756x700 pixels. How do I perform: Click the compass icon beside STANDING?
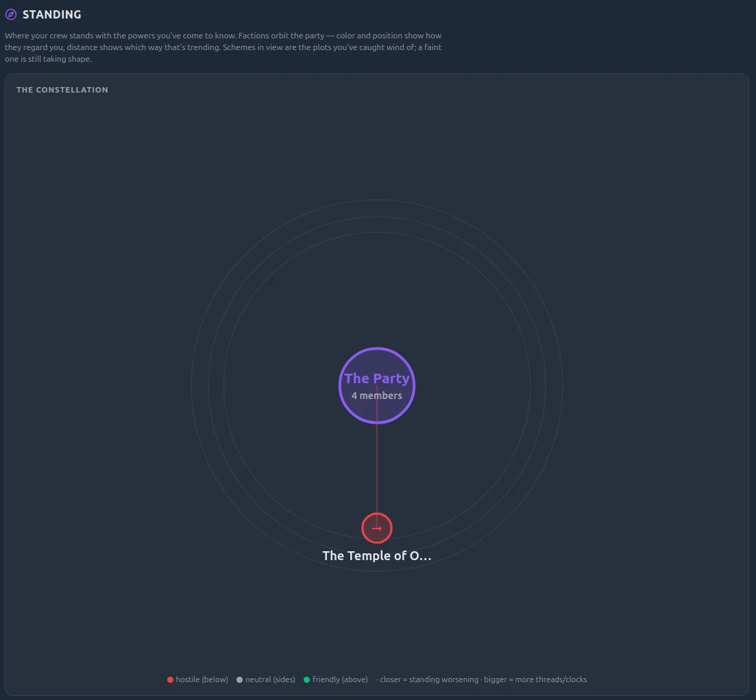click(x=10, y=14)
